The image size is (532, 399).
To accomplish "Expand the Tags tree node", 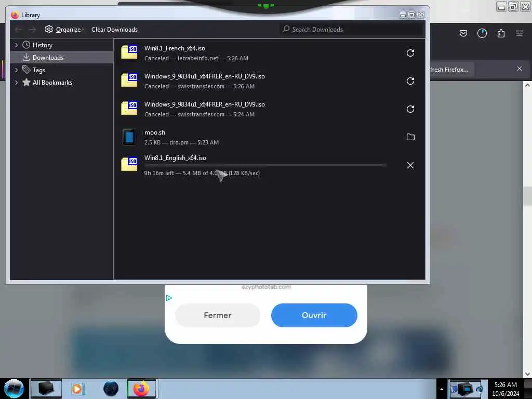I will point(16,70).
